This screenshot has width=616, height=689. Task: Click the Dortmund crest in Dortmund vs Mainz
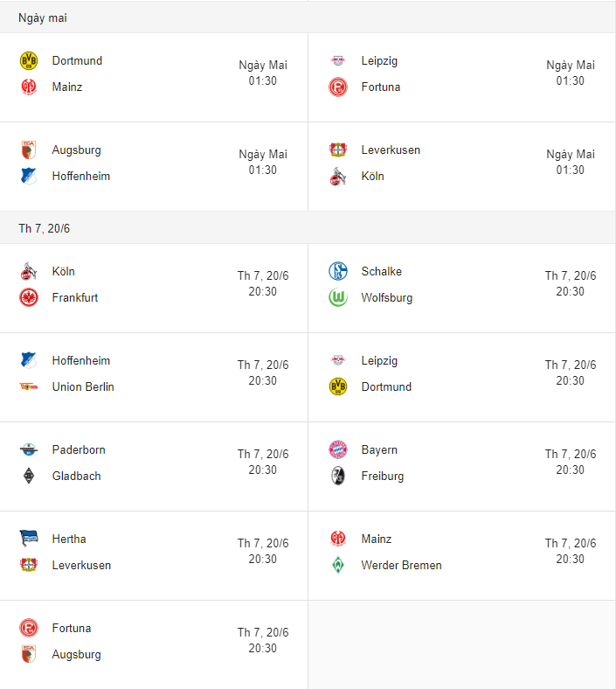29,60
